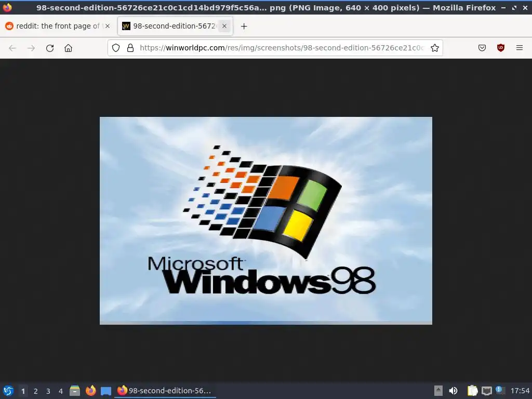Open the Firefox hamburger menu

click(519, 48)
